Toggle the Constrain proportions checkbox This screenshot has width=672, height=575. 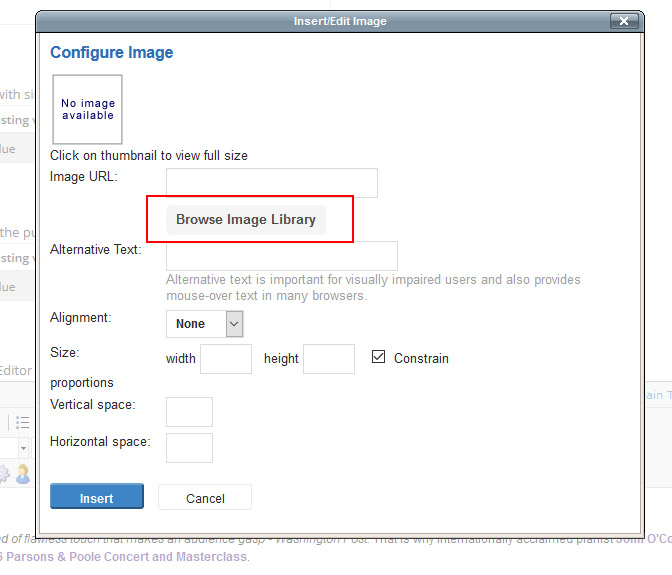[378, 357]
